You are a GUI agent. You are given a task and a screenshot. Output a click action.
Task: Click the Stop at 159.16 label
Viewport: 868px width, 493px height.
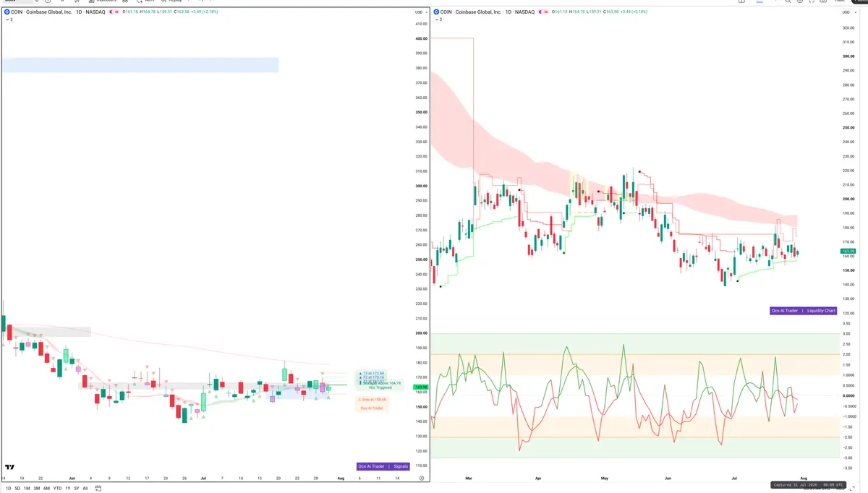373,399
